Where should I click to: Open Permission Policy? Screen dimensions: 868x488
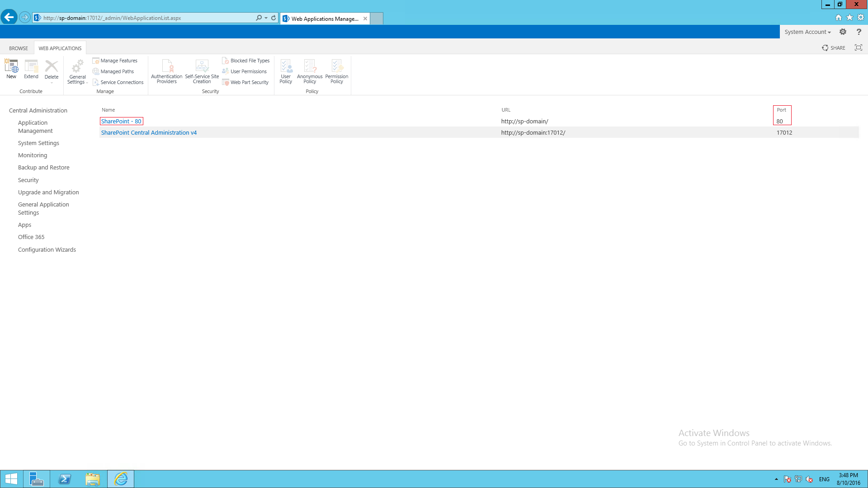pyautogui.click(x=337, y=71)
